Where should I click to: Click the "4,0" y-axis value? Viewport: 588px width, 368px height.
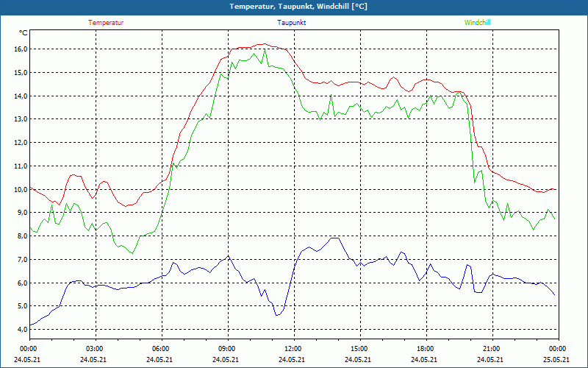23,329
